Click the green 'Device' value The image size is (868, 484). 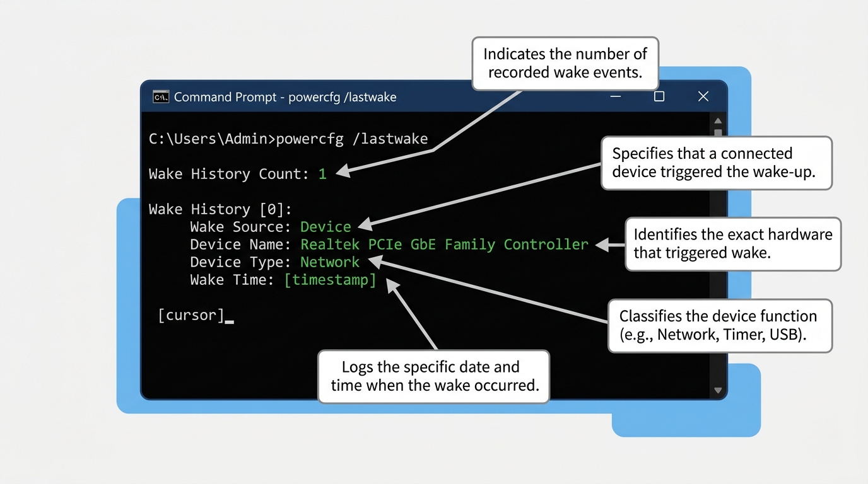325,227
